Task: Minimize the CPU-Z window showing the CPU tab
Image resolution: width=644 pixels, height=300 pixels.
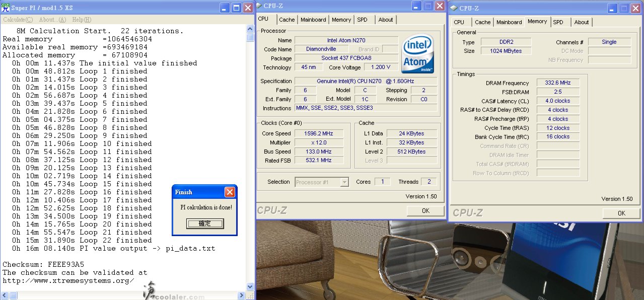Action: click(x=416, y=6)
